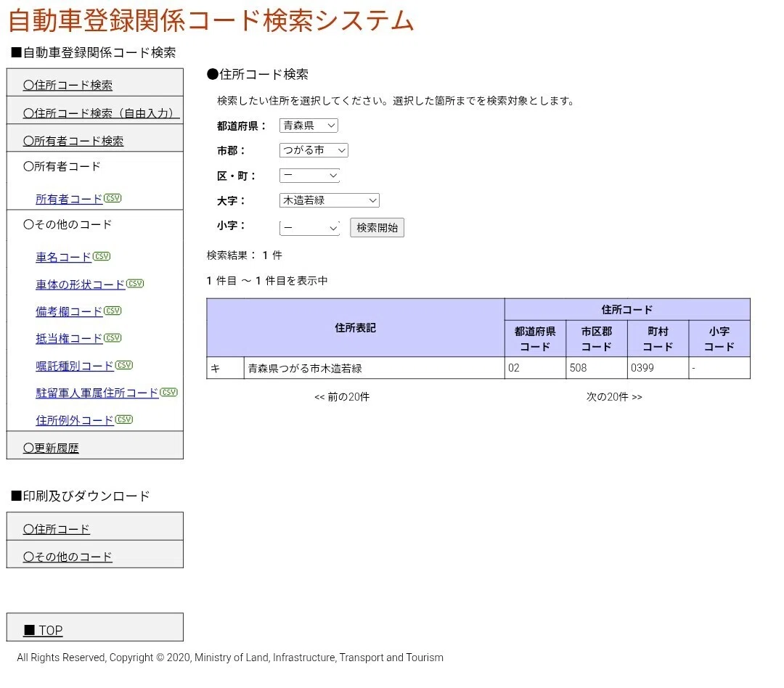The height and width of the screenshot is (688, 784).
Task: Download CSV icon beside 住所例外コード
Action: coord(124,419)
